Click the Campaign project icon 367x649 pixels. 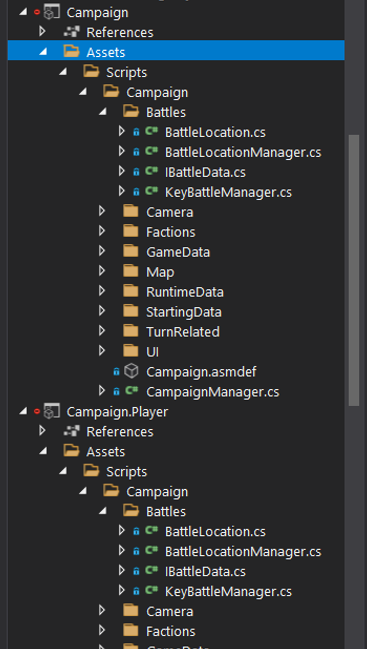52,12
